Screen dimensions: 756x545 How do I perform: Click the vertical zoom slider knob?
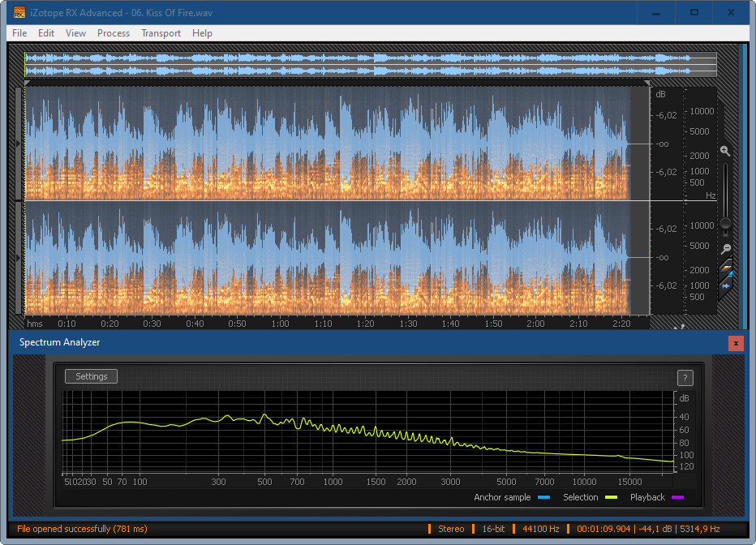pos(725,224)
